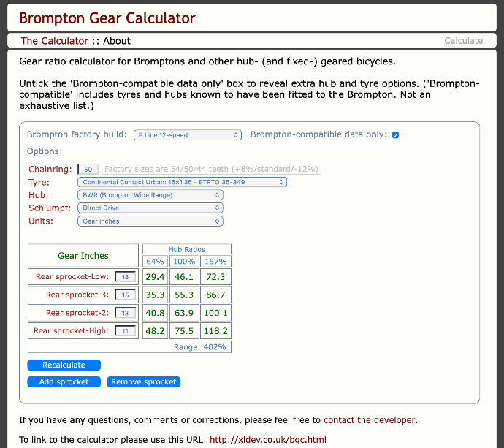
Task: Edit the Rear sprocket-3 input
Action: click(125, 295)
